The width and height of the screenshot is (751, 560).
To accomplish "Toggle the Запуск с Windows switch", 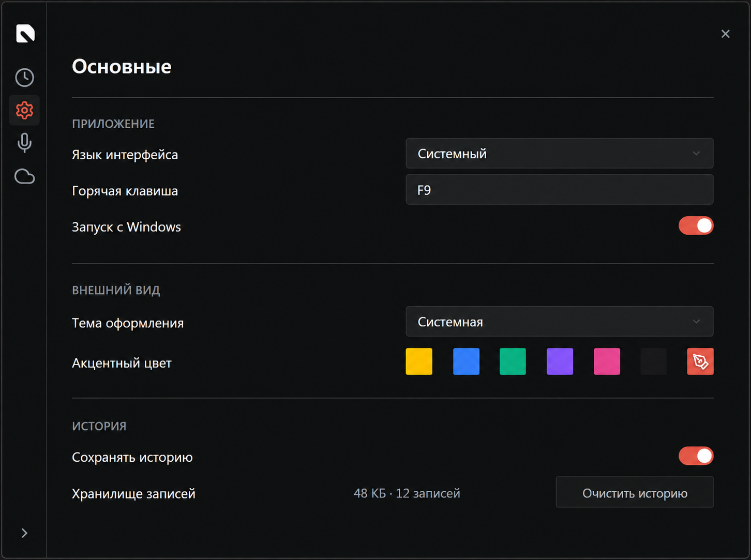I will pyautogui.click(x=696, y=226).
